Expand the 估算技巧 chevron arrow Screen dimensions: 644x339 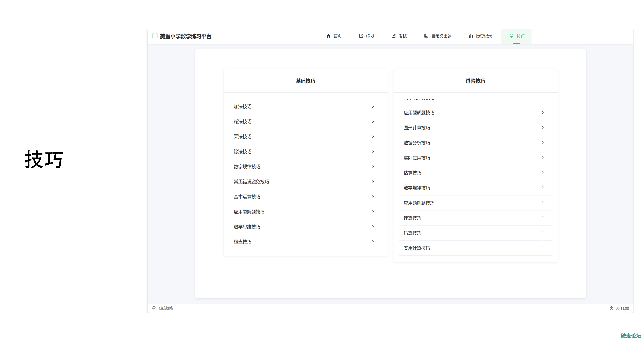click(x=542, y=173)
